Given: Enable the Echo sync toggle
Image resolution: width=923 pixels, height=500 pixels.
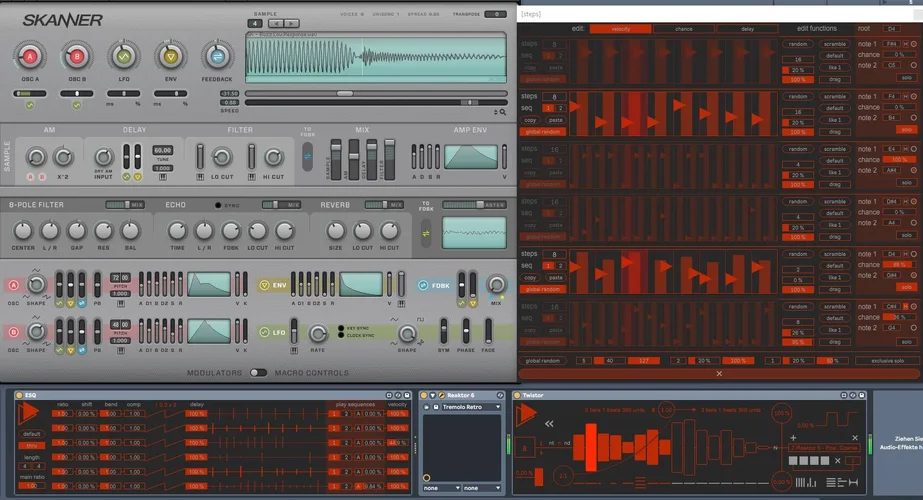Looking at the screenshot, I should [x=219, y=205].
